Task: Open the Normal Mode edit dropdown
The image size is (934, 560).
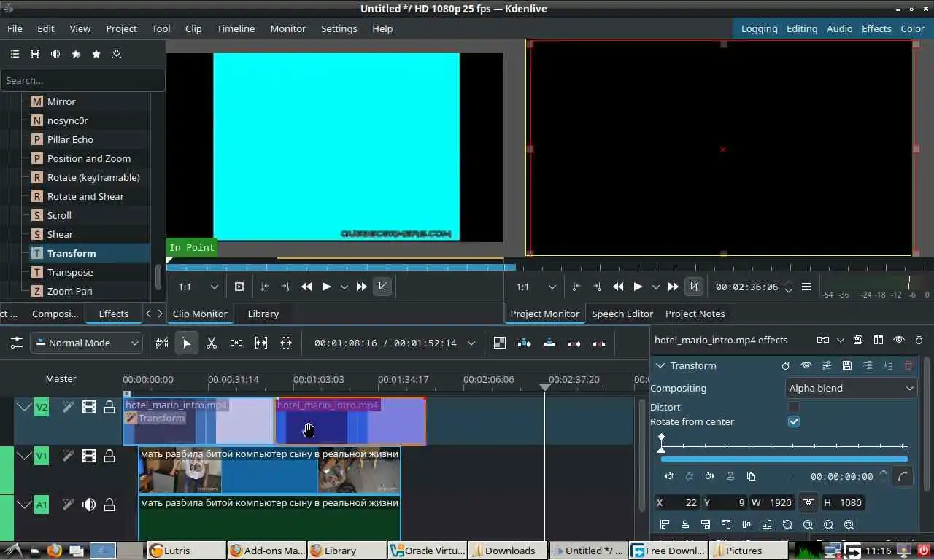Action: click(x=86, y=343)
